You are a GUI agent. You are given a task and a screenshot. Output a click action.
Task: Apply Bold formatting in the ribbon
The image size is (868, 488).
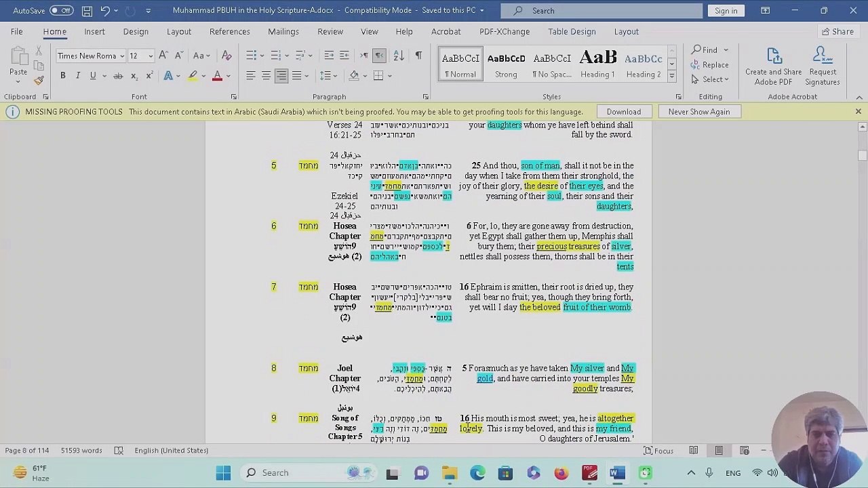click(x=62, y=76)
